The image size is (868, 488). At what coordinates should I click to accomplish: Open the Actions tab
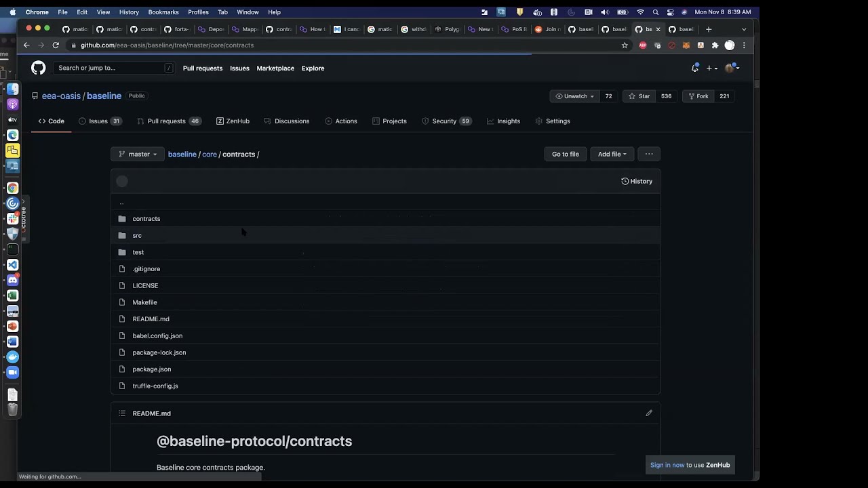tap(340, 121)
